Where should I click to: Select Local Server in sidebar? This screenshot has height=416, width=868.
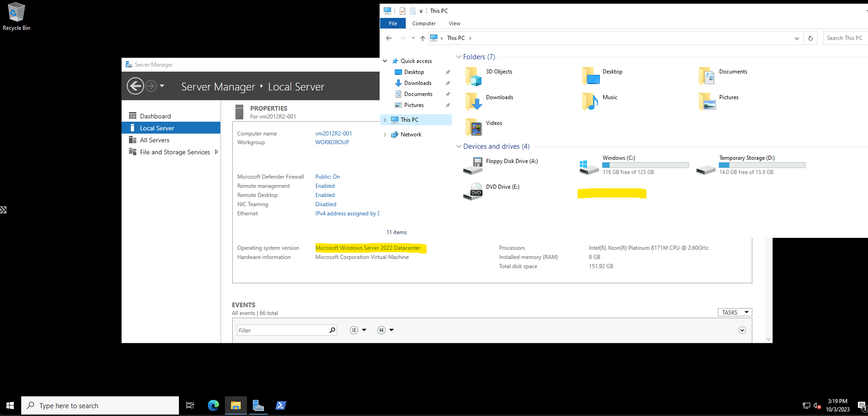pos(171,128)
